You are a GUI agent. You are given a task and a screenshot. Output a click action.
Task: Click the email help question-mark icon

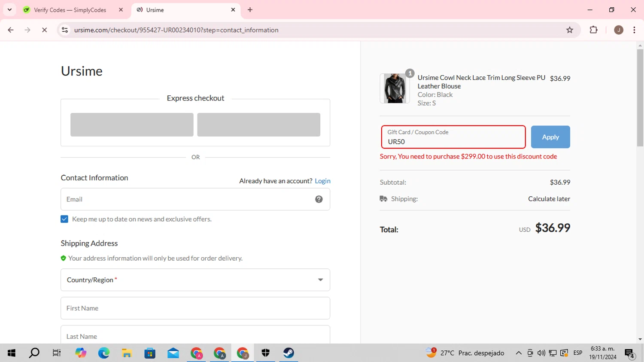coord(319,199)
